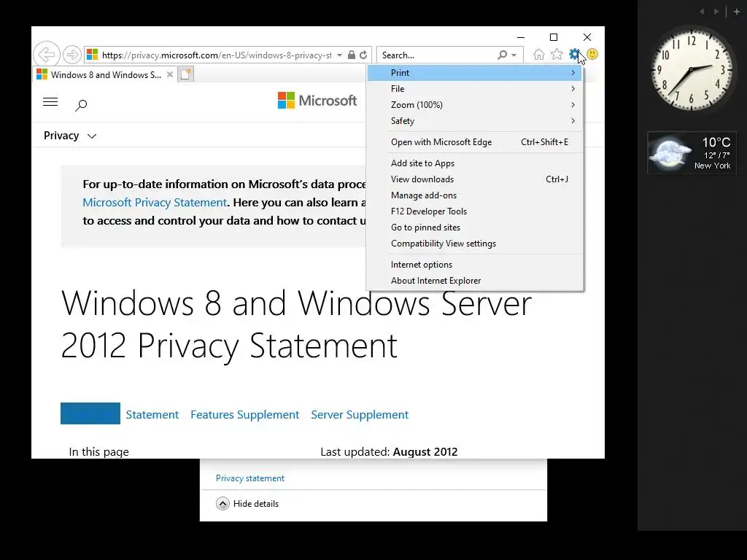Click the Microsoft Privacy Statement link
Screen dimensions: 747x560
pos(155,203)
